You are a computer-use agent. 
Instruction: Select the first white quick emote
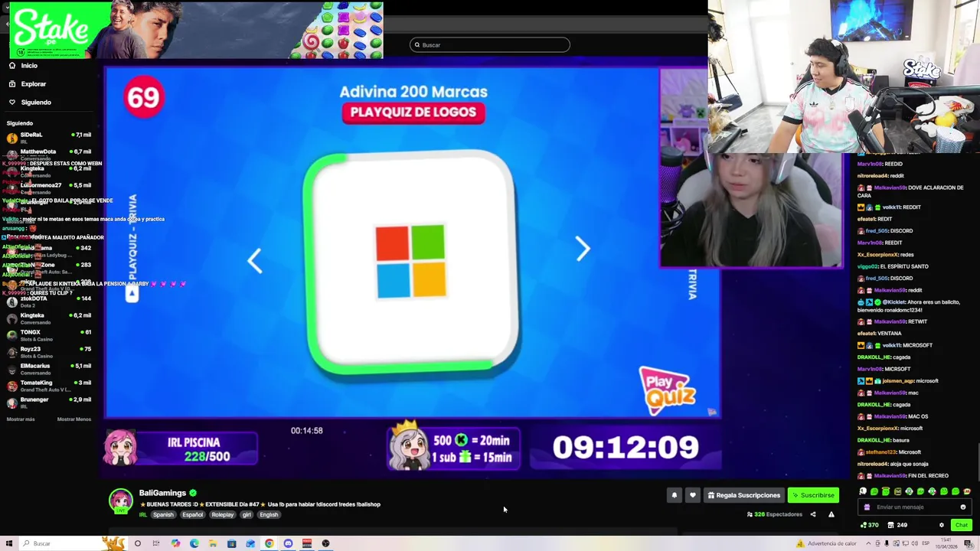[x=863, y=492]
